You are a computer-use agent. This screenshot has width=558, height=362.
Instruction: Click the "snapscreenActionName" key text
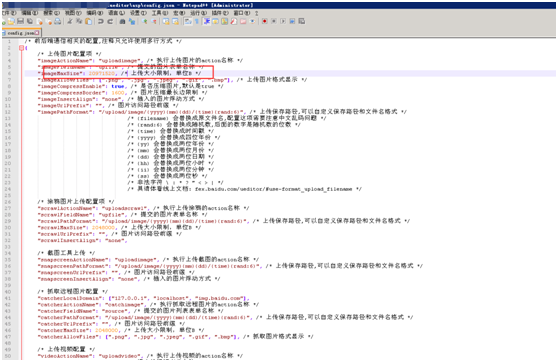coord(73,259)
